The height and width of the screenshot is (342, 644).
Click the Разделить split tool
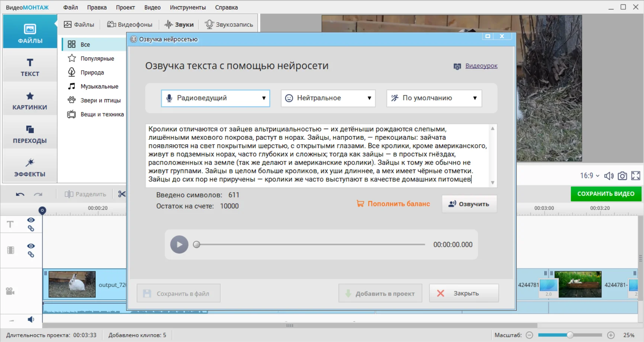tap(85, 194)
